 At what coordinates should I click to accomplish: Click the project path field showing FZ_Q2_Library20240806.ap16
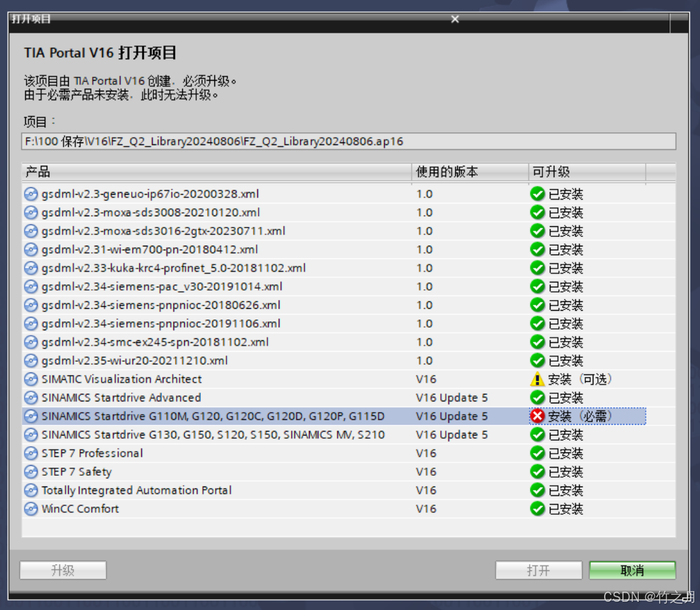(x=349, y=141)
